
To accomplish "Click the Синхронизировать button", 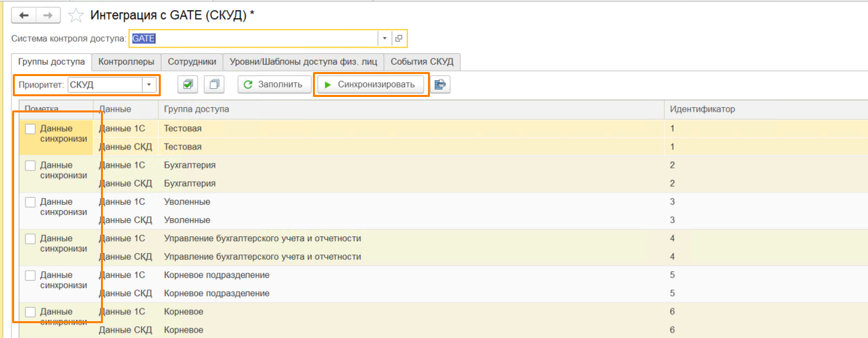I will pos(371,85).
